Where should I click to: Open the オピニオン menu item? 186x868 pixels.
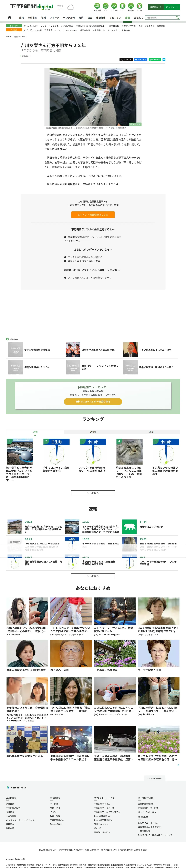coord(115,18)
